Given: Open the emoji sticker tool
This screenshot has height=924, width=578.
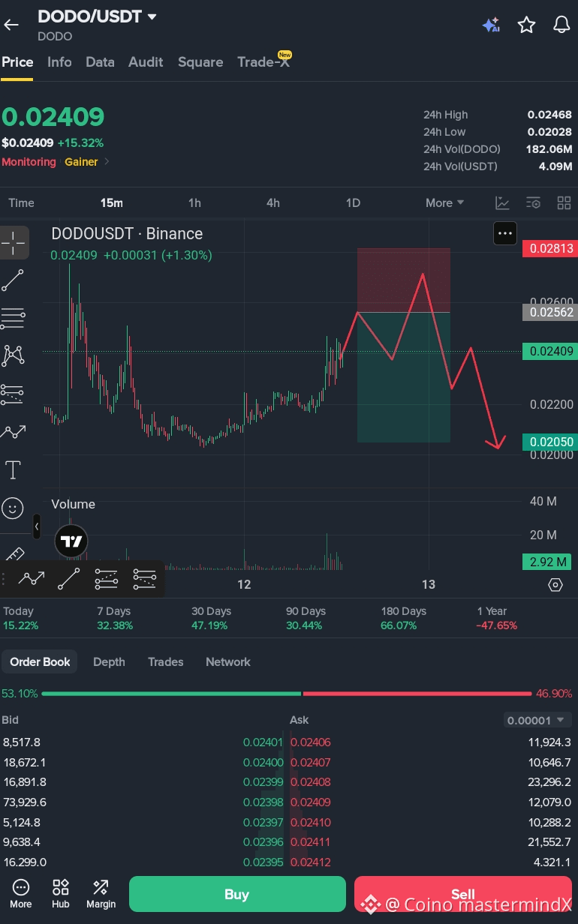Looking at the screenshot, I should point(13,508).
